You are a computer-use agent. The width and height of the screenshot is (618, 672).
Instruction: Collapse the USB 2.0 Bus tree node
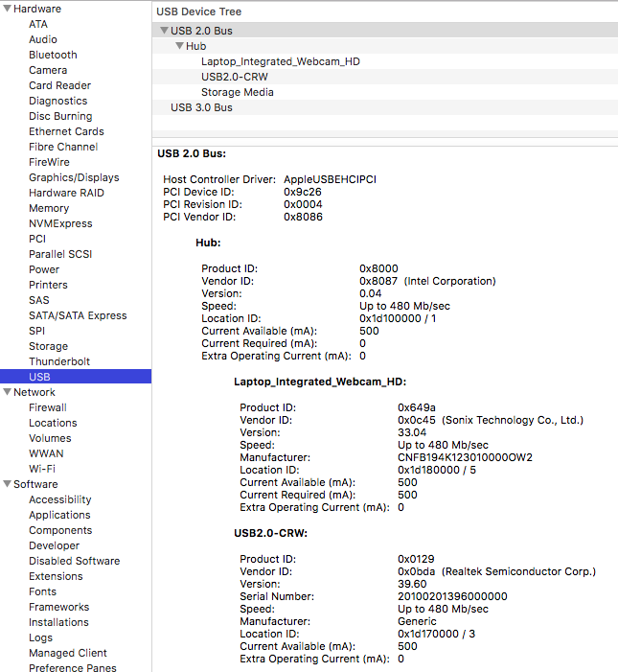coord(164,31)
